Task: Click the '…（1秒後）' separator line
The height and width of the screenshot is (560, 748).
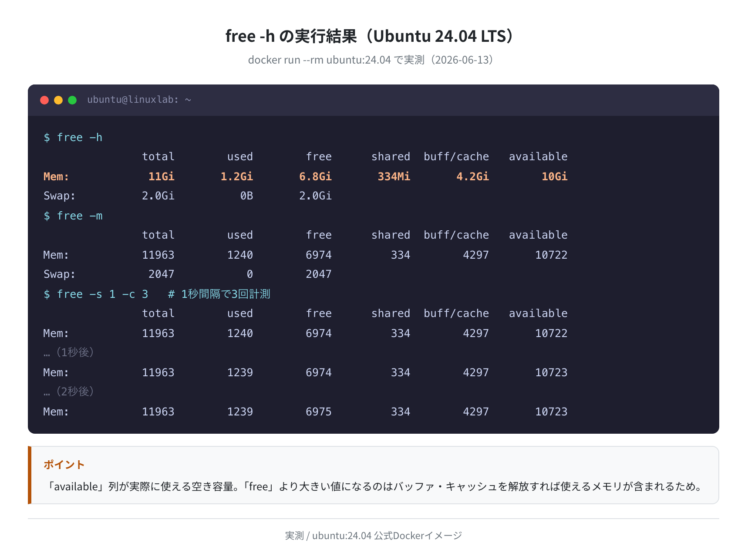Action: [x=69, y=352]
